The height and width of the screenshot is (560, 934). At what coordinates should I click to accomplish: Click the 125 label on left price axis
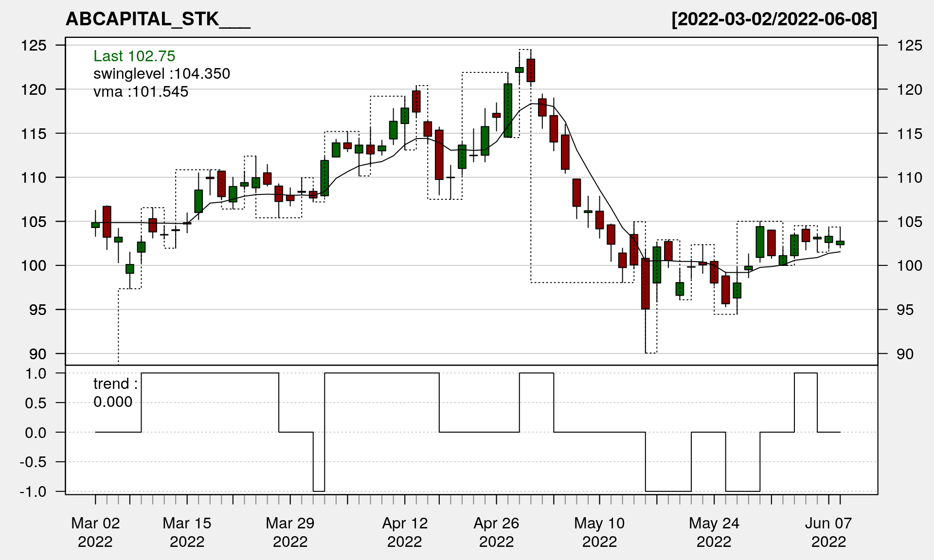(34, 45)
